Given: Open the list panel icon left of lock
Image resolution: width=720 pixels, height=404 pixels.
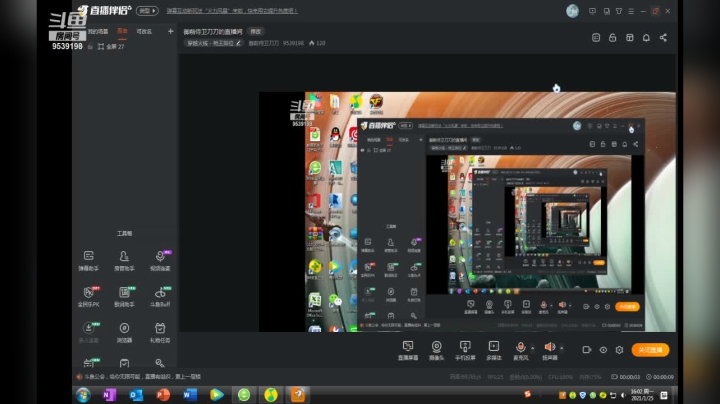Looking at the screenshot, I should click(596, 38).
